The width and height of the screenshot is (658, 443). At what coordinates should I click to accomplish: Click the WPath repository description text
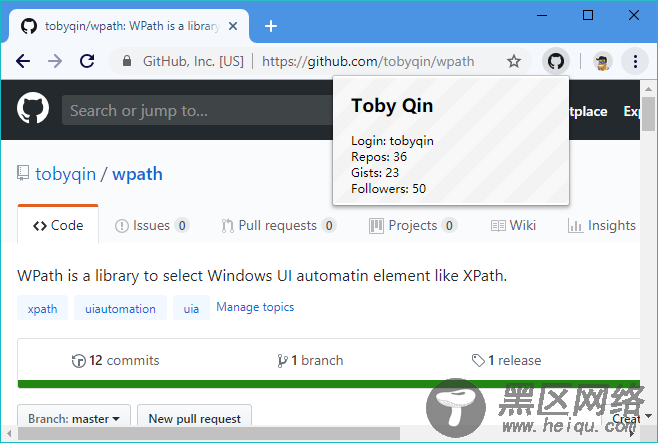point(262,276)
